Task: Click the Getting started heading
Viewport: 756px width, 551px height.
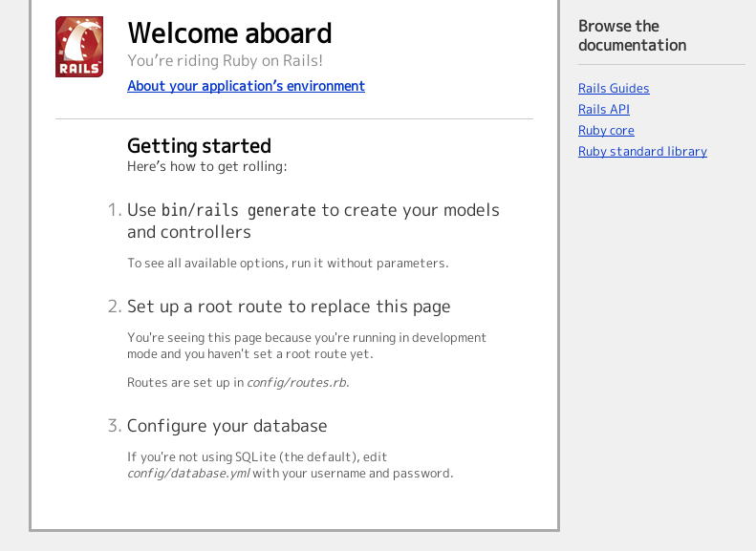Action: (x=199, y=146)
